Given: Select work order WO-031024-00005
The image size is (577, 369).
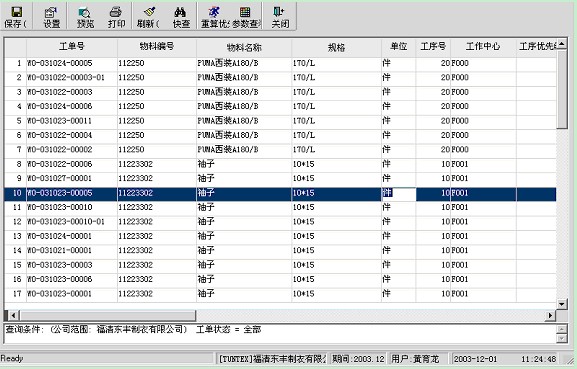Looking at the screenshot, I should tap(60, 63).
